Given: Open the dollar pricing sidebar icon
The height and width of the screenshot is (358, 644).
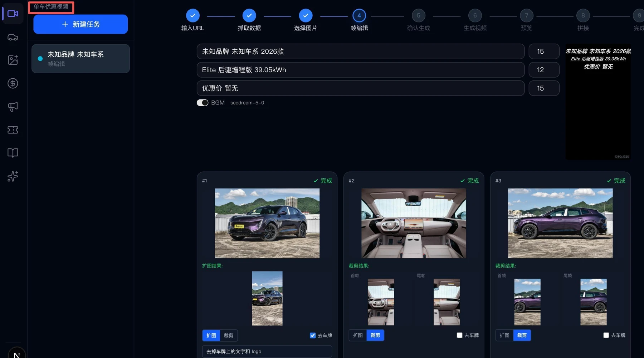Looking at the screenshot, I should click(13, 83).
